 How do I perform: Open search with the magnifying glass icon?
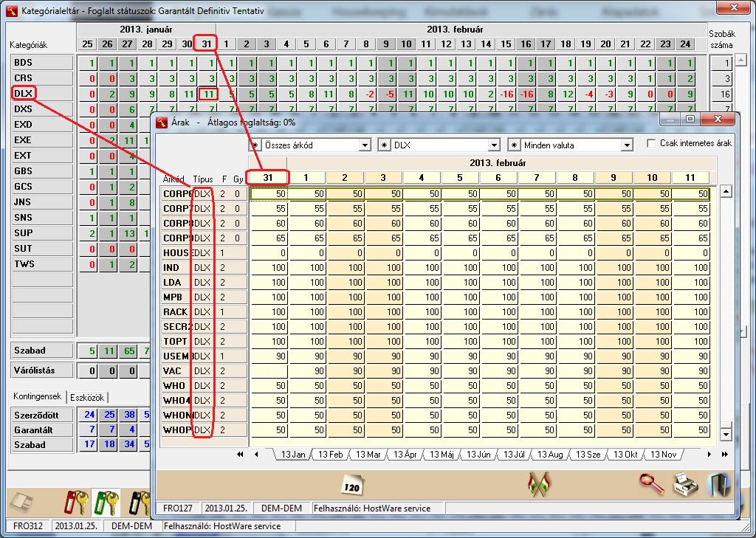coord(652,484)
